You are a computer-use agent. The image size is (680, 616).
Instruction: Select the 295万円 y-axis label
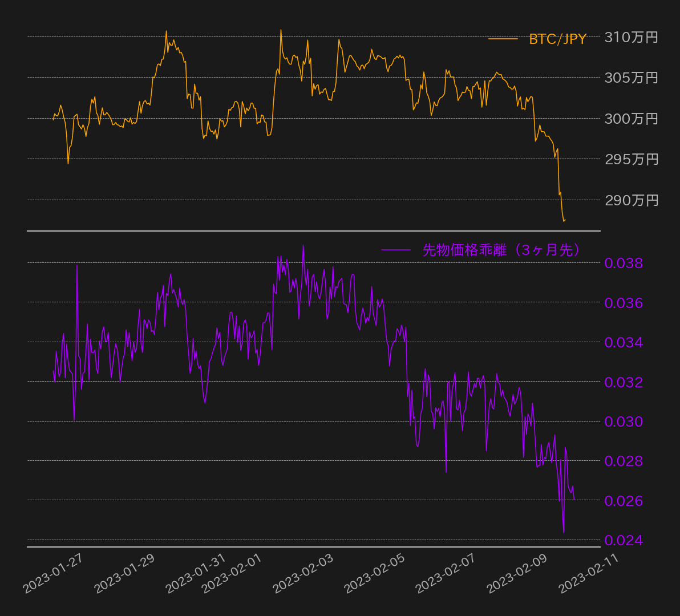pyautogui.click(x=631, y=159)
